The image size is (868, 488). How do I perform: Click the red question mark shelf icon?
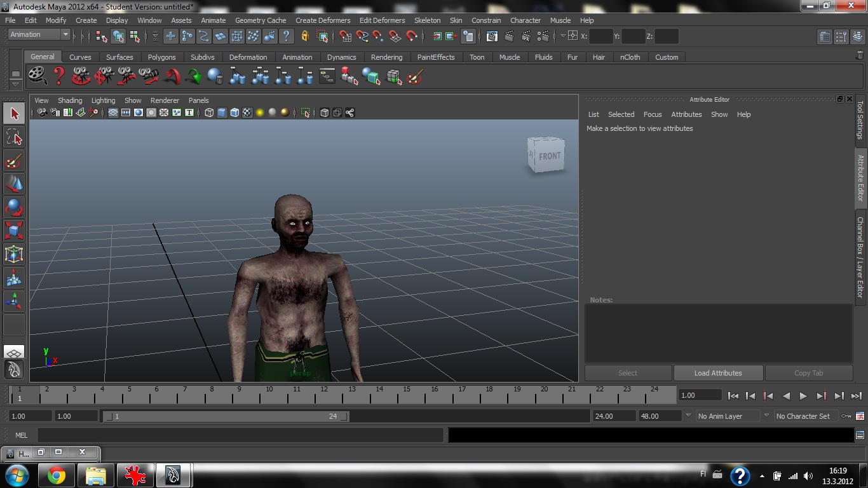(x=59, y=76)
